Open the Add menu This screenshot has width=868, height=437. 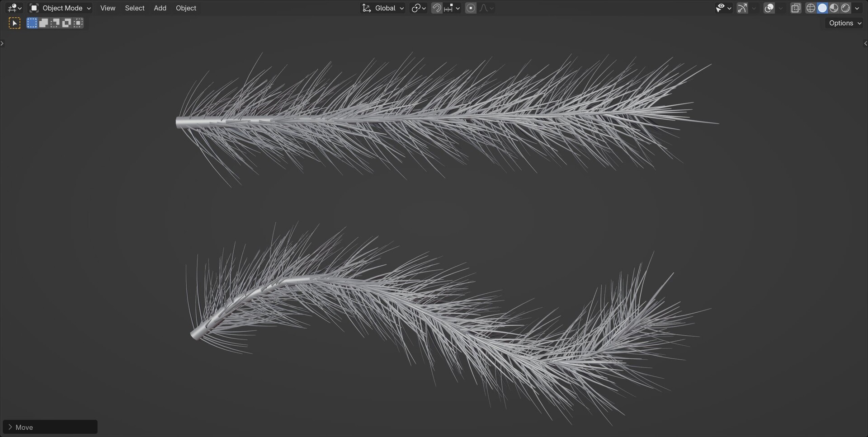pos(160,8)
